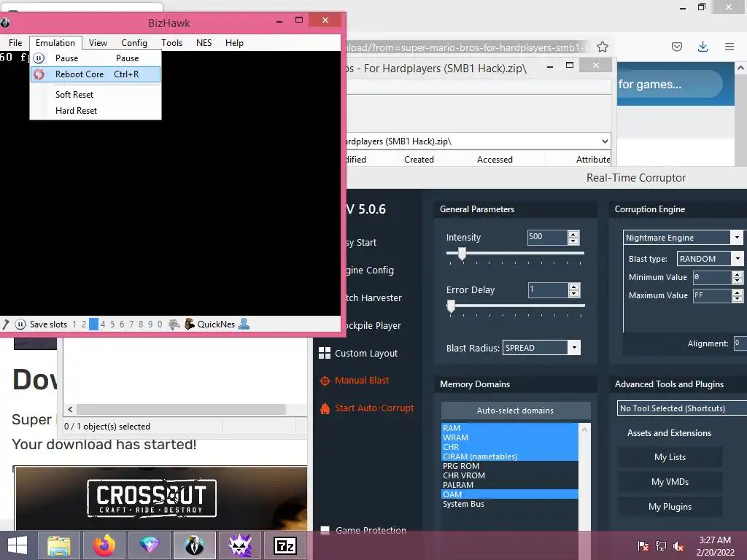Select save slot 5
747x560 pixels.
[112, 324]
